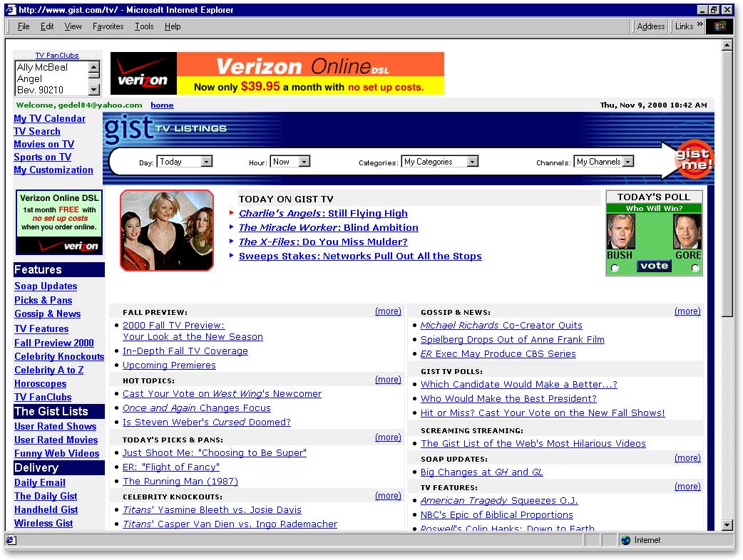The image size is (743, 560).
Task: Click more link beside Fall Preview heading
Action: coord(388,311)
